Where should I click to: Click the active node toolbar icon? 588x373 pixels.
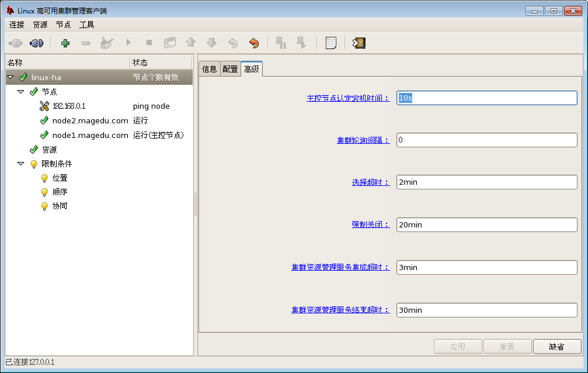(301, 43)
